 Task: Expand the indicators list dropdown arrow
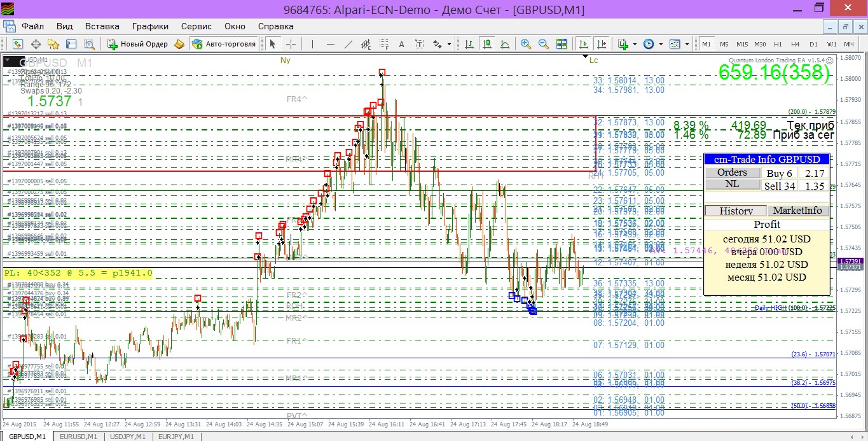coord(635,44)
